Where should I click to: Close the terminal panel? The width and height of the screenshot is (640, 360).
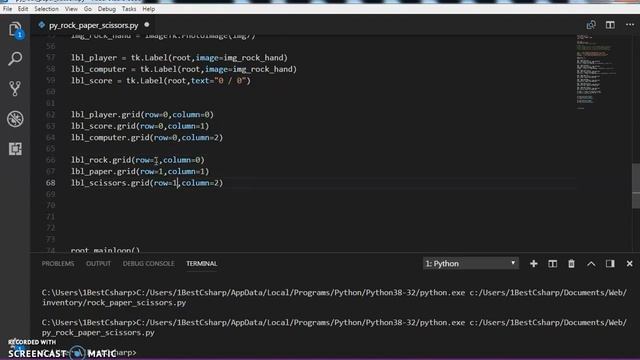coord(629,264)
